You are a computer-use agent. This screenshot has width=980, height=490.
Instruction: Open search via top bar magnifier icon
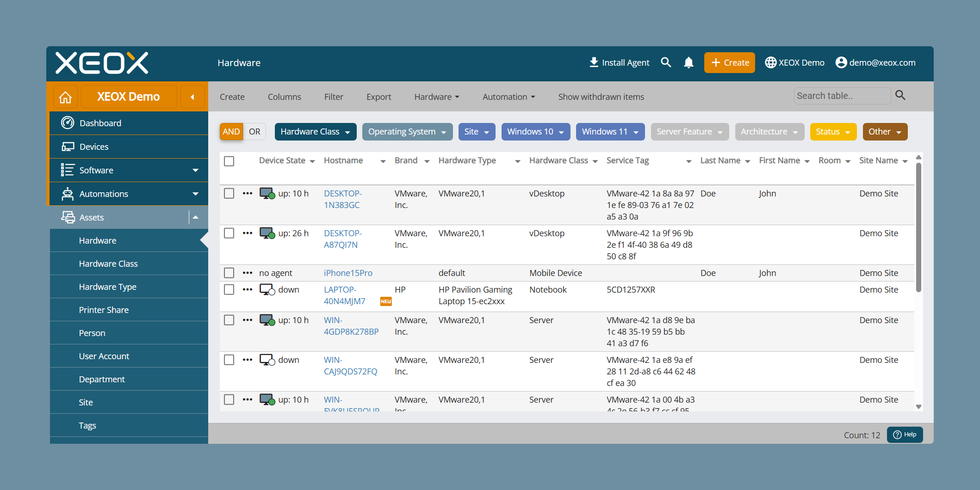pos(666,62)
